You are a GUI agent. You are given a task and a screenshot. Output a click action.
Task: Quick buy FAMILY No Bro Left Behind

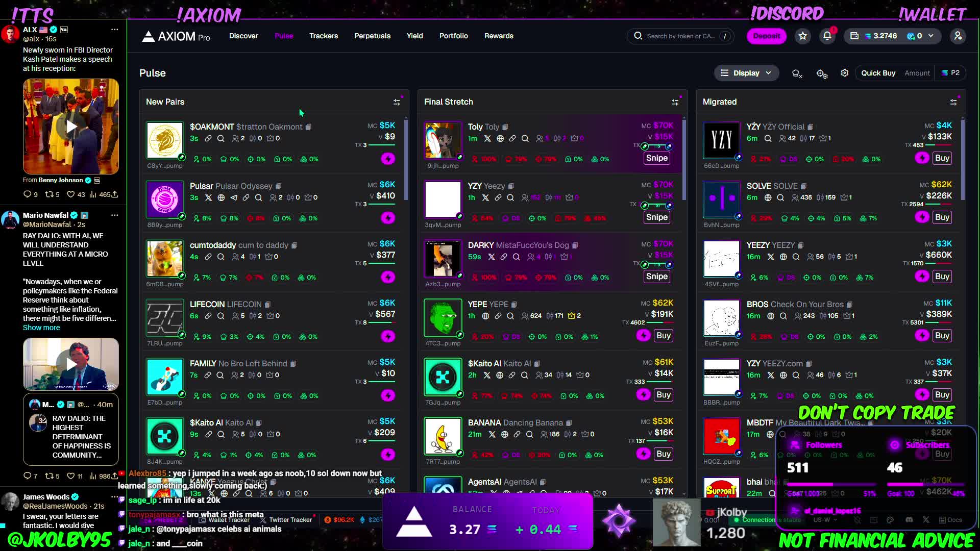point(388,395)
